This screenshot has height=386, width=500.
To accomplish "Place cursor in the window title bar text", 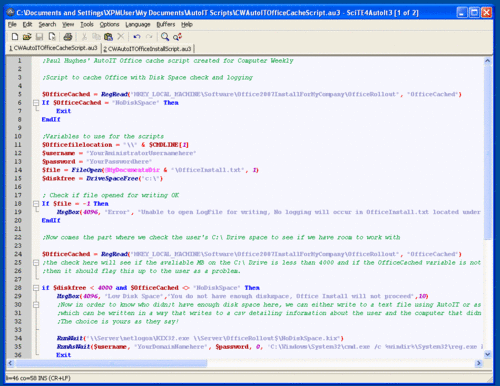I will (x=217, y=13).
